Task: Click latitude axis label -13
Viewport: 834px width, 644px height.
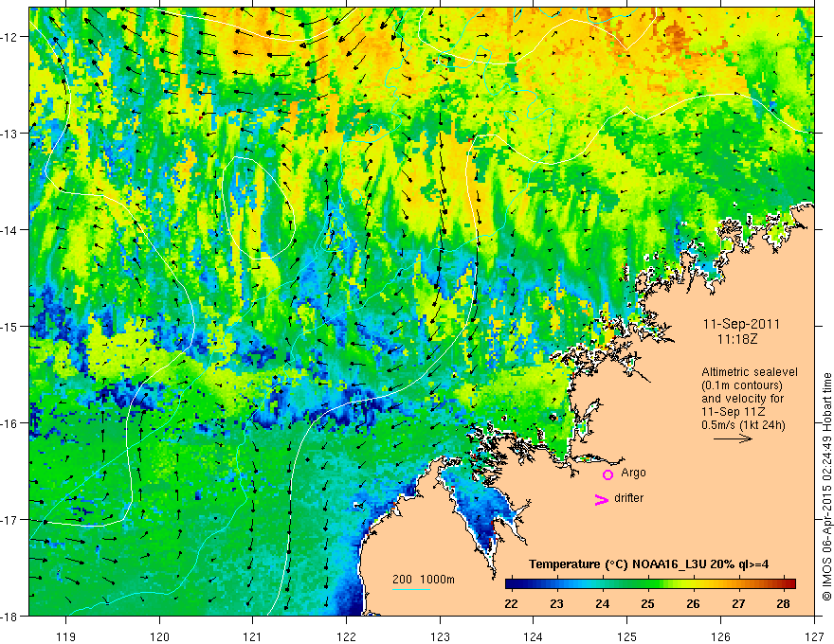Action: click(x=10, y=134)
